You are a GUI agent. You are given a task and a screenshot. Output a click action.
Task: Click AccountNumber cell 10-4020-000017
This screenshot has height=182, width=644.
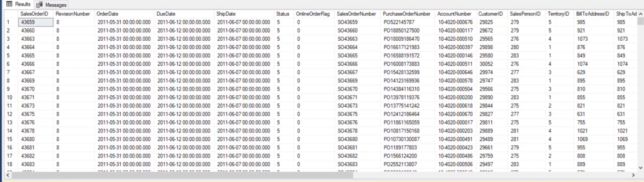click(455, 122)
